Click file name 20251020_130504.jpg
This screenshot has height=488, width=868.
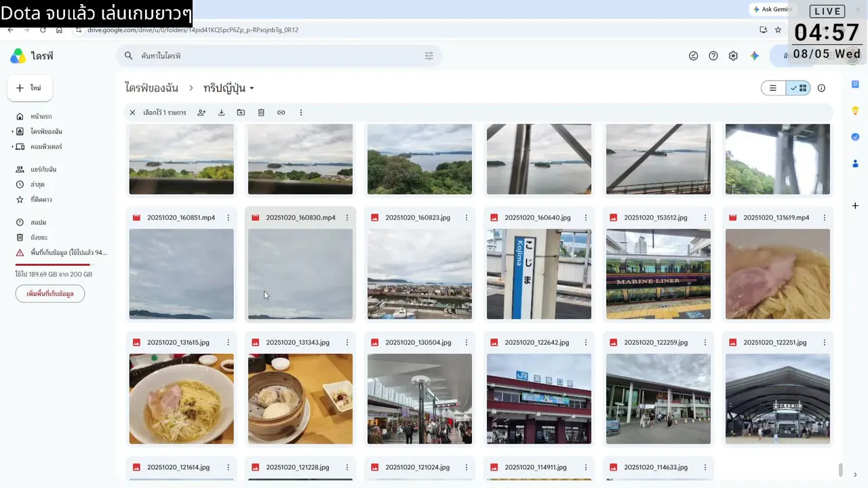(418, 342)
